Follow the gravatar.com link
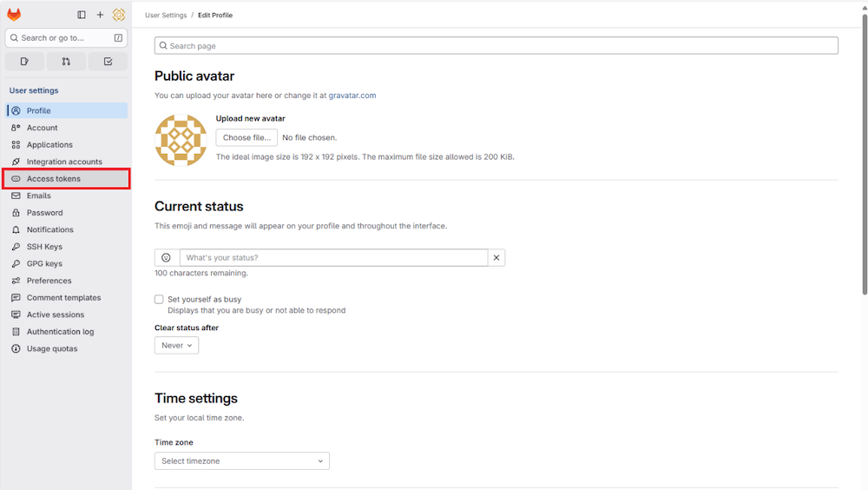 pyautogui.click(x=352, y=96)
